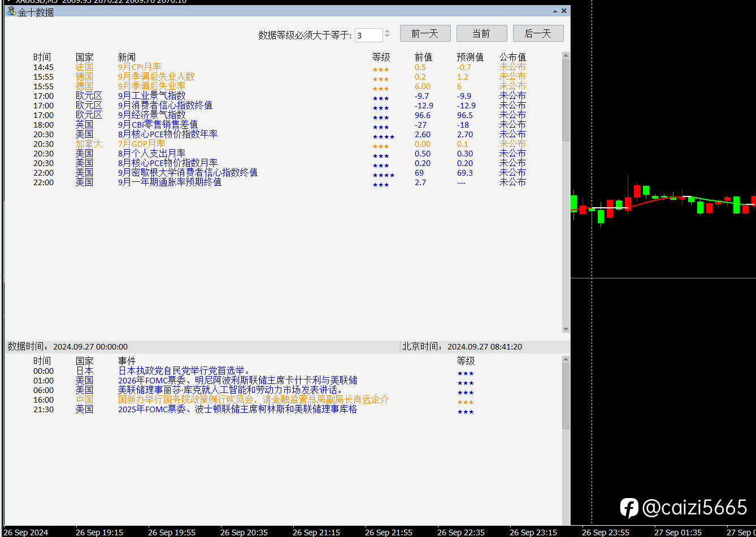Click up arrow of news list scrollbar

[566, 55]
